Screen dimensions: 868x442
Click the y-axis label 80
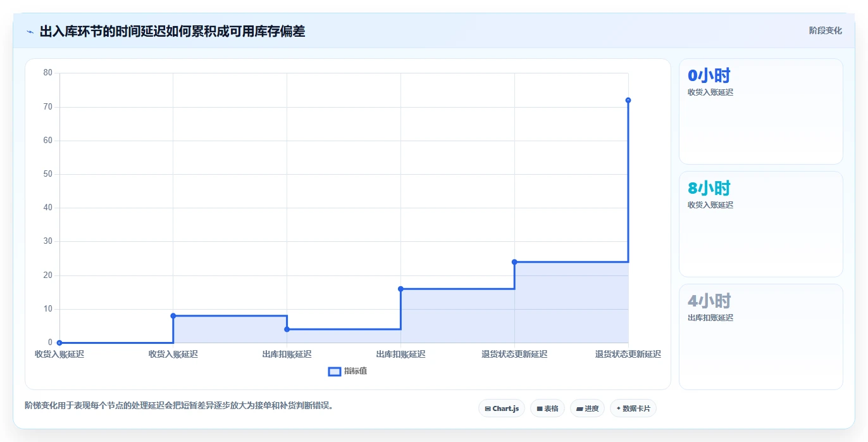[48, 73]
